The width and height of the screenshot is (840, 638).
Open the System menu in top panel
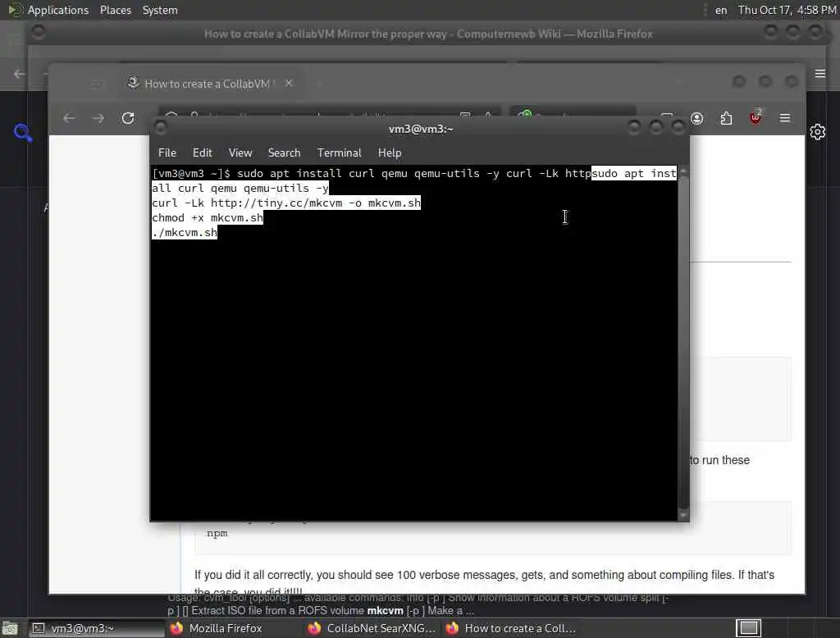click(160, 10)
